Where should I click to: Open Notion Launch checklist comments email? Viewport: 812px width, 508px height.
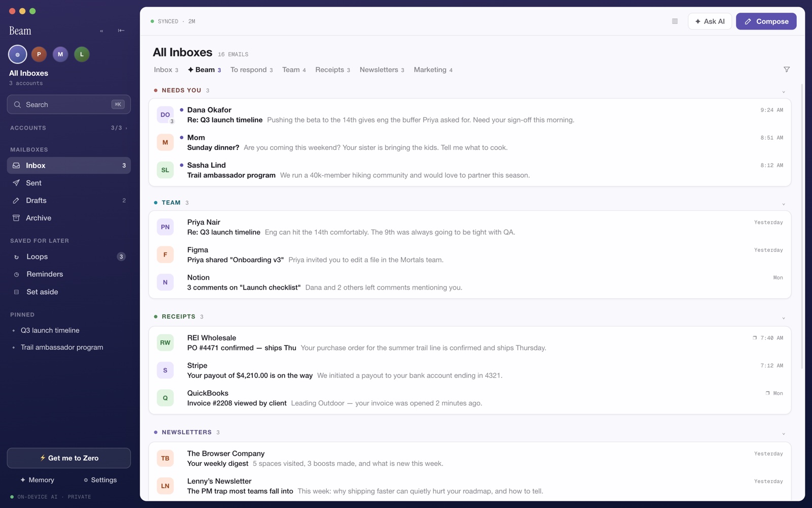coord(470,282)
